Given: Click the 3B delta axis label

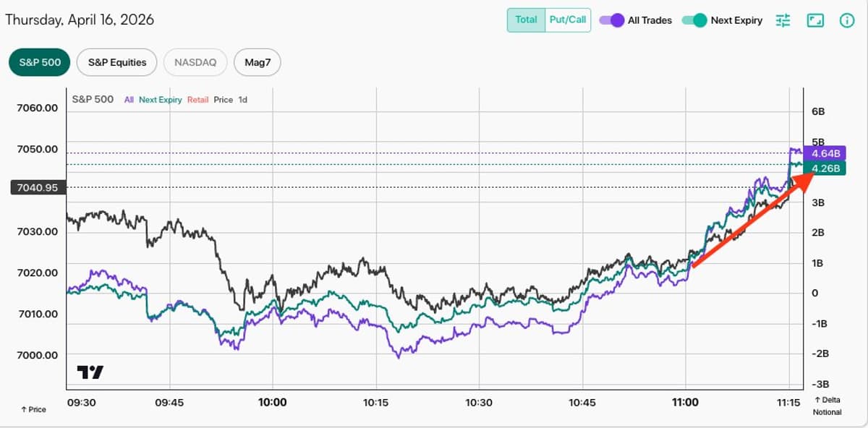Looking at the screenshot, I should (x=818, y=203).
